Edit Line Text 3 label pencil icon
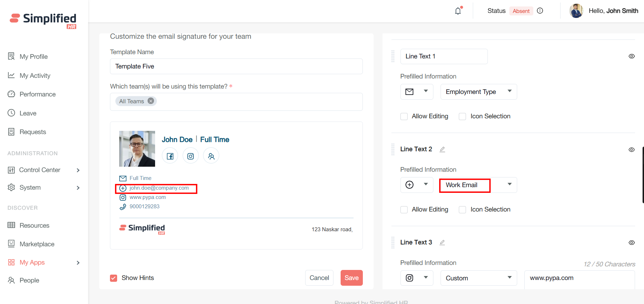This screenshot has height=304, width=644. click(442, 243)
